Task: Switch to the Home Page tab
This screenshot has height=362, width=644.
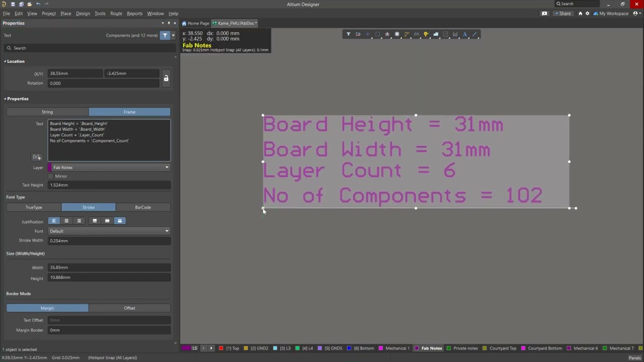Action: [x=196, y=23]
